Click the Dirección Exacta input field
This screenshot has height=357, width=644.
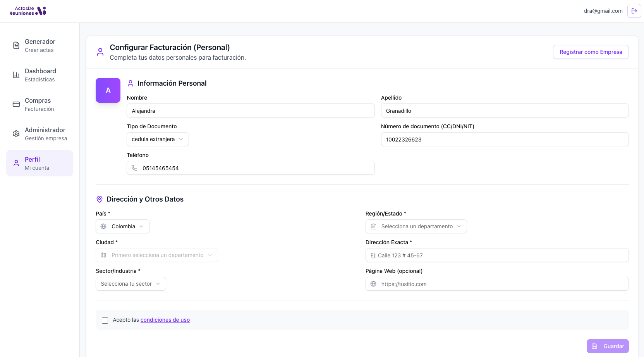pos(497,255)
